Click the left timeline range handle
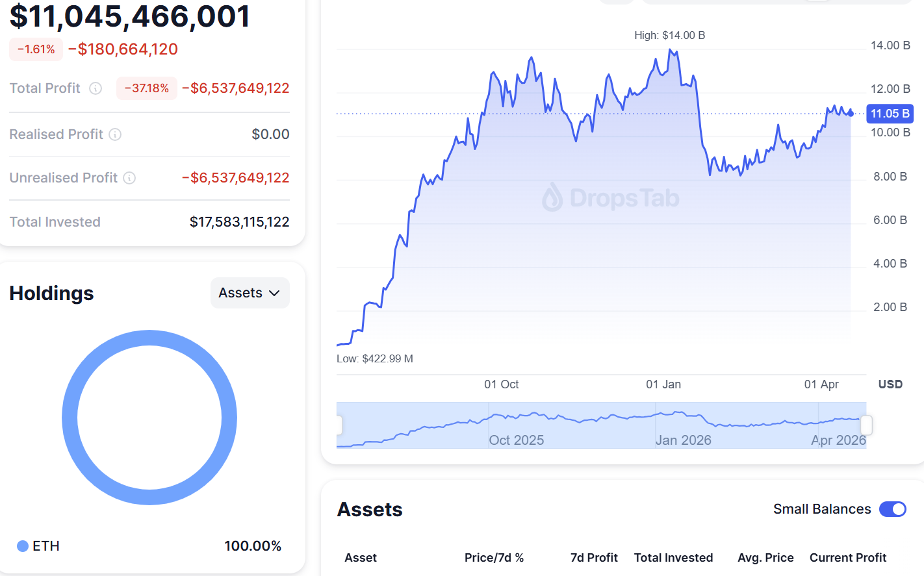 339,425
